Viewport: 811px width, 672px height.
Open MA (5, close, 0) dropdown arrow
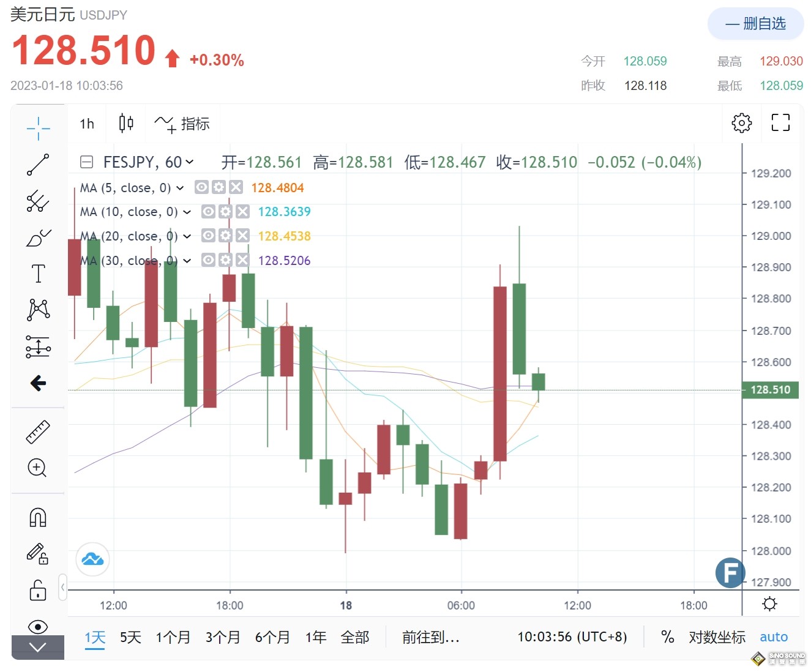pyautogui.click(x=180, y=188)
